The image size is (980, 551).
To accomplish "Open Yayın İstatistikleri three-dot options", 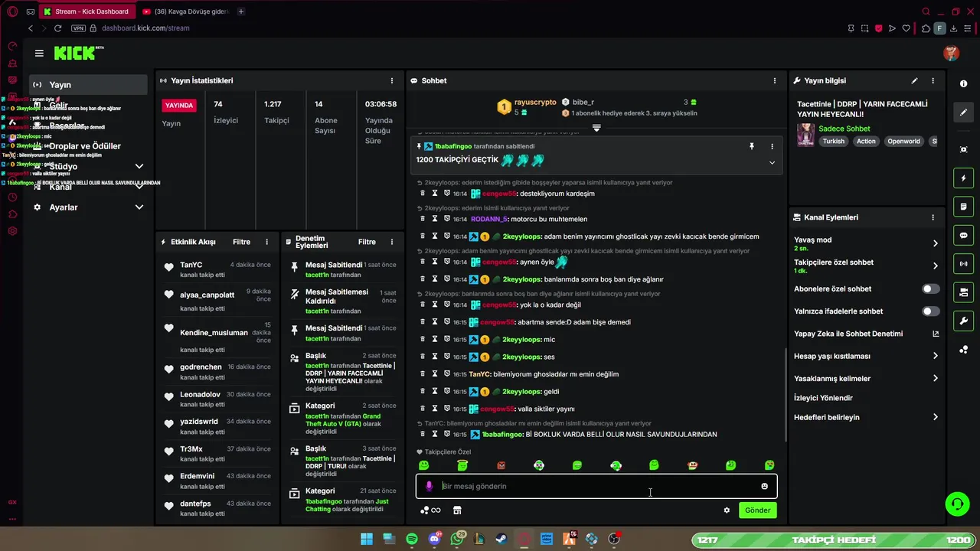I will (392, 80).
